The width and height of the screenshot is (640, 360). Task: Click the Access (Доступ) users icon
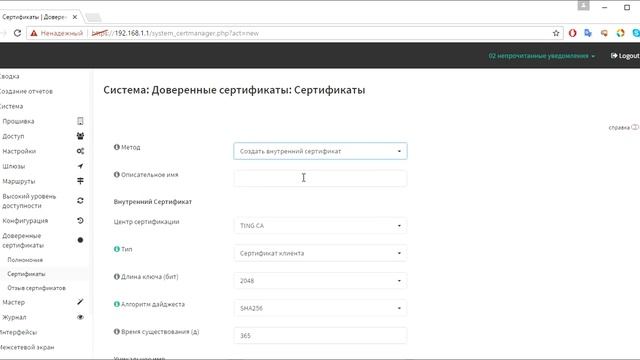(x=80, y=136)
